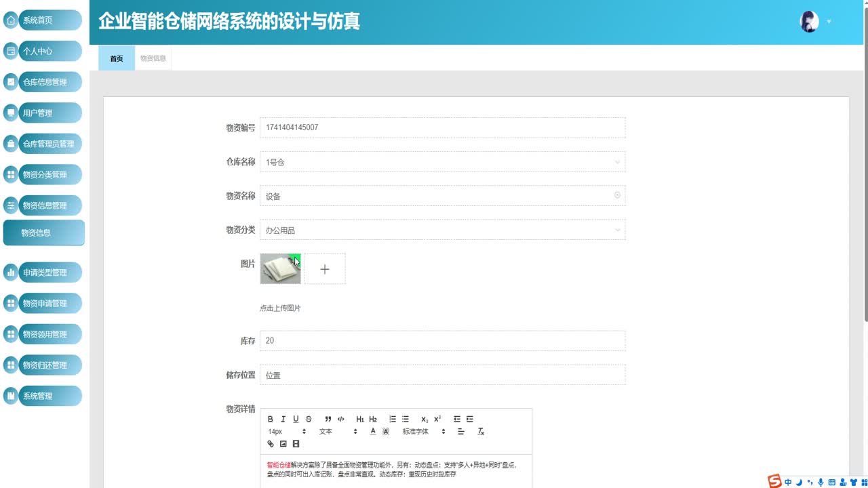The height and width of the screenshot is (488, 868).
Task: Open the 文本 paragraph style dropdown
Action: click(338, 431)
